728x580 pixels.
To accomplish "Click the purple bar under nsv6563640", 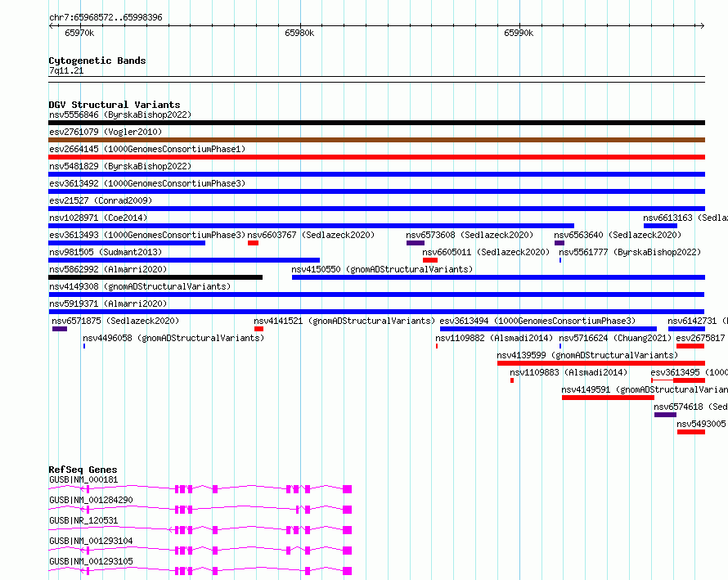I will pos(559,243).
